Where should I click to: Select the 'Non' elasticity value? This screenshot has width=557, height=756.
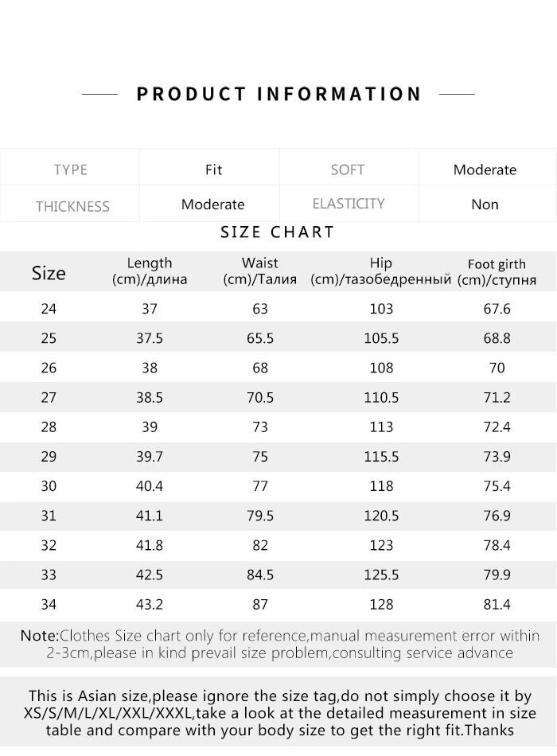[x=485, y=205]
